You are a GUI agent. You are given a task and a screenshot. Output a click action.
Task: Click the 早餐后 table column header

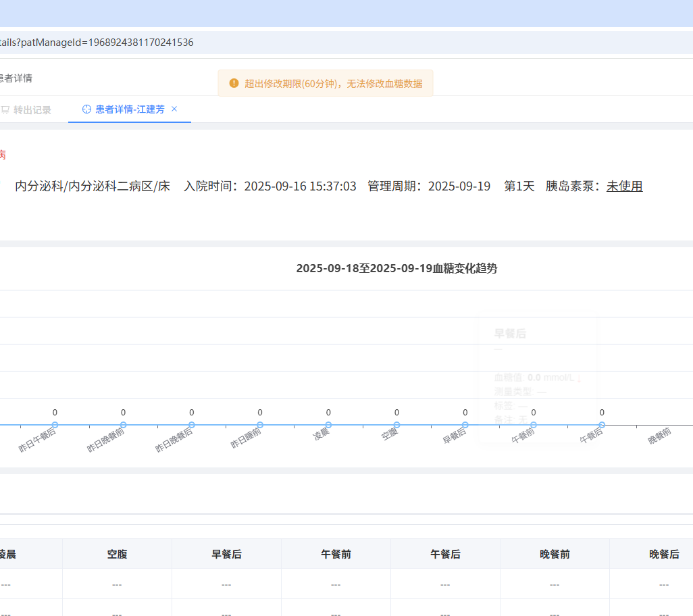click(227, 554)
